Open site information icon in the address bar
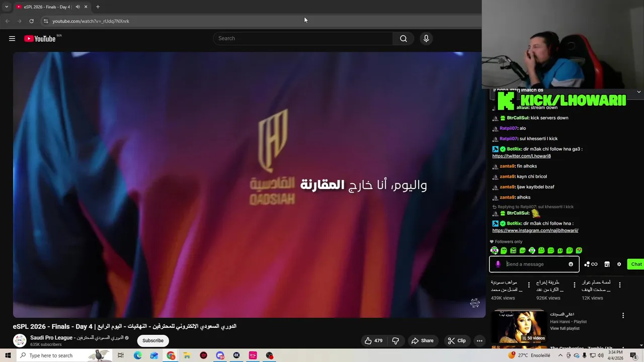Image resolution: width=644 pixels, height=362 pixels. 45,21
